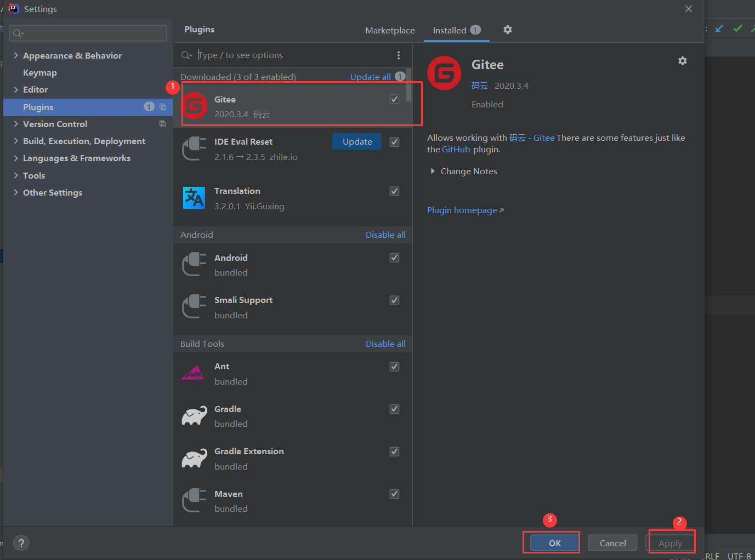The image size is (755, 560).
Task: Click the IntelliJ icon in Settings title bar
Action: tap(14, 8)
